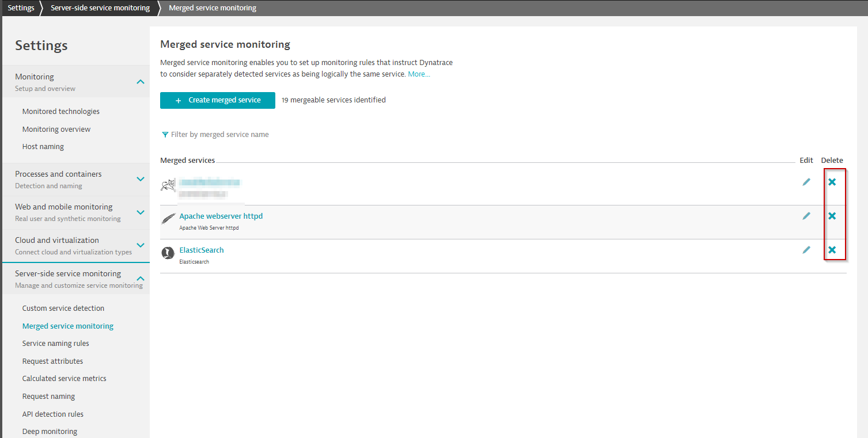Image resolution: width=868 pixels, height=438 pixels.
Task: Click the Tomcat cat service icon
Action: (168, 185)
